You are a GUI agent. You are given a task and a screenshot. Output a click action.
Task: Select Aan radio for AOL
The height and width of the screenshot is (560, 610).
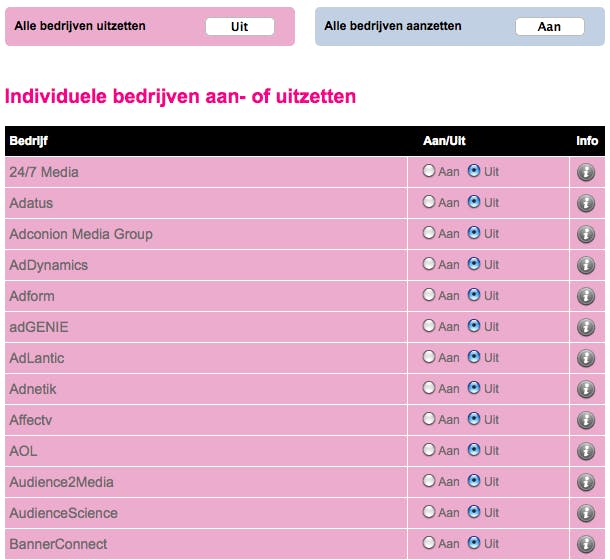428,449
